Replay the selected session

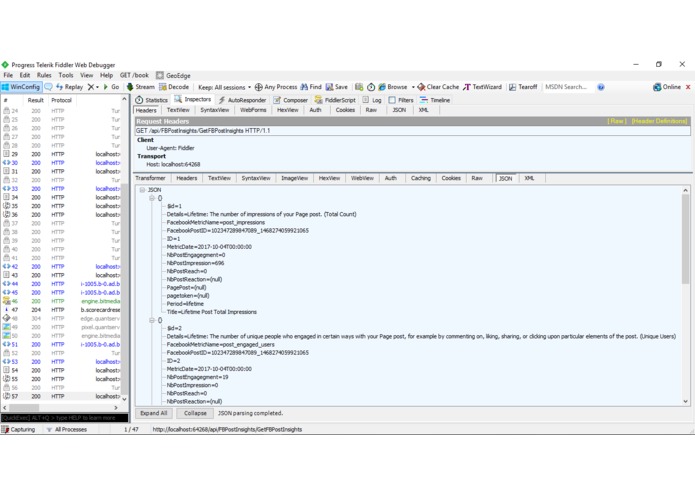coord(70,87)
